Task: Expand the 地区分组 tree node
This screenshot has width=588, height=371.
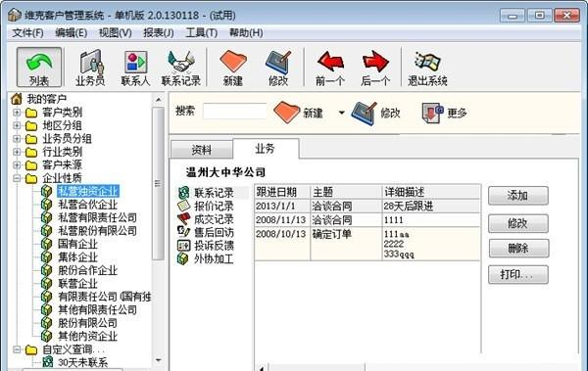Action: tap(17, 125)
